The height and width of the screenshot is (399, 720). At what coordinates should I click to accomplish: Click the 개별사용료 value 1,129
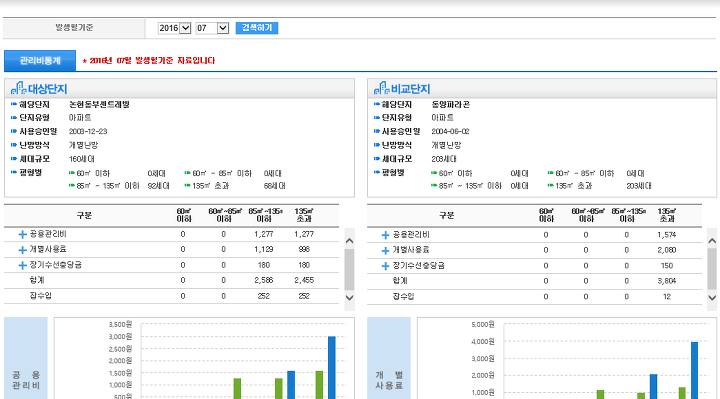264,249
